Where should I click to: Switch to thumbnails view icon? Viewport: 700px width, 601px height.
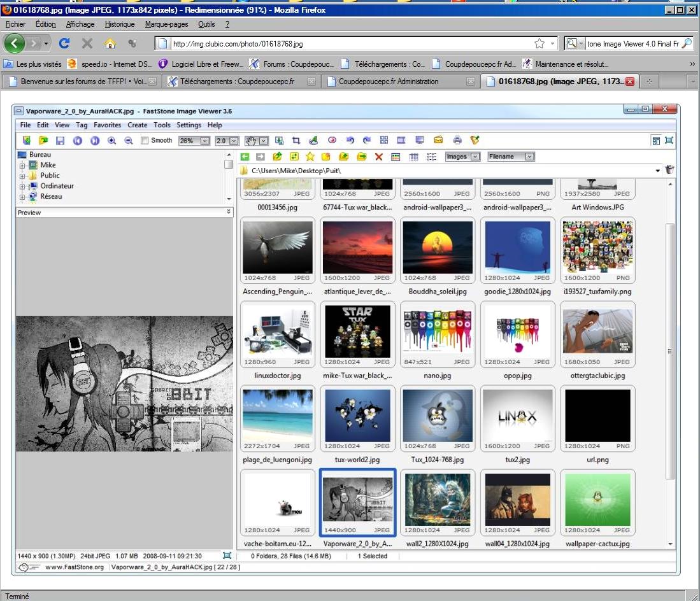[x=396, y=157]
